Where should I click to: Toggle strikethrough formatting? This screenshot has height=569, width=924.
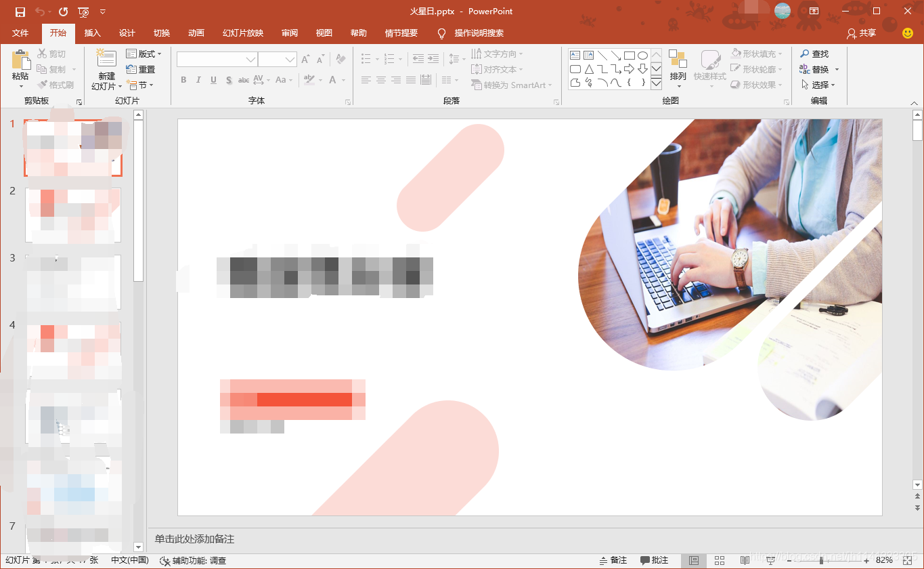click(x=244, y=80)
